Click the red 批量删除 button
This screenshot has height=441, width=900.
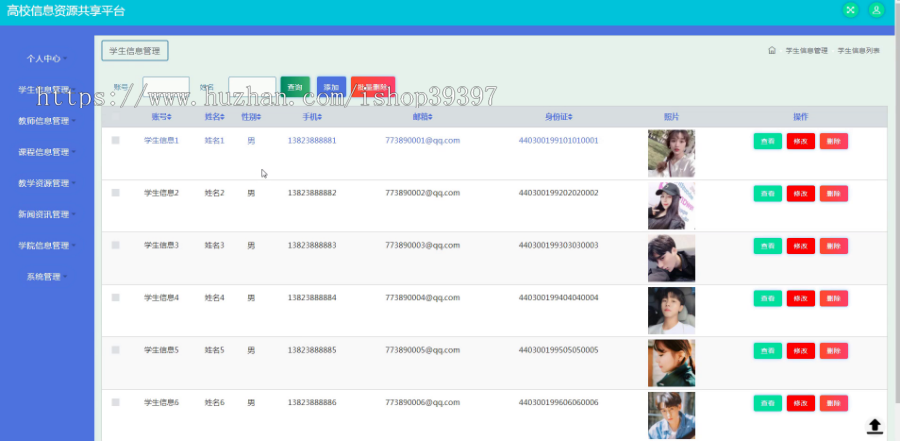[373, 87]
